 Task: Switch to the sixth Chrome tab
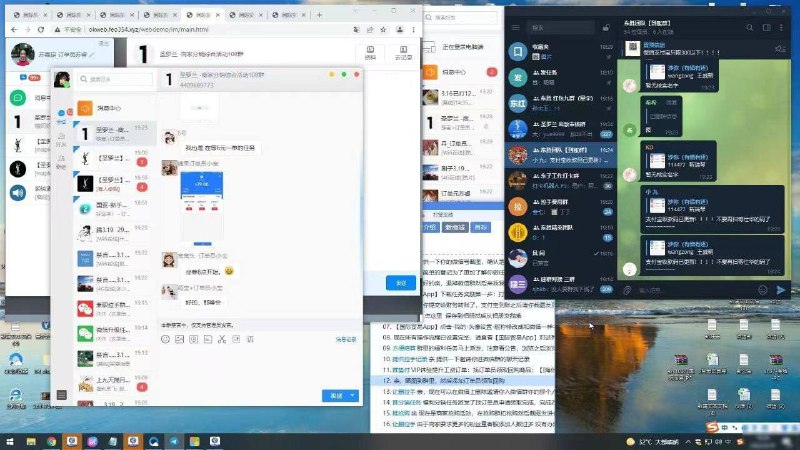point(244,15)
